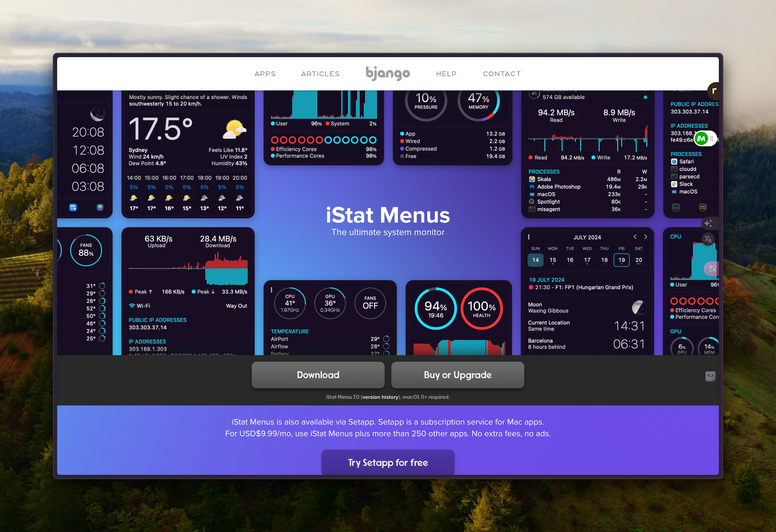This screenshot has width=776, height=532.
Task: Click the round 'r' badge at top right
Action: pos(714,91)
